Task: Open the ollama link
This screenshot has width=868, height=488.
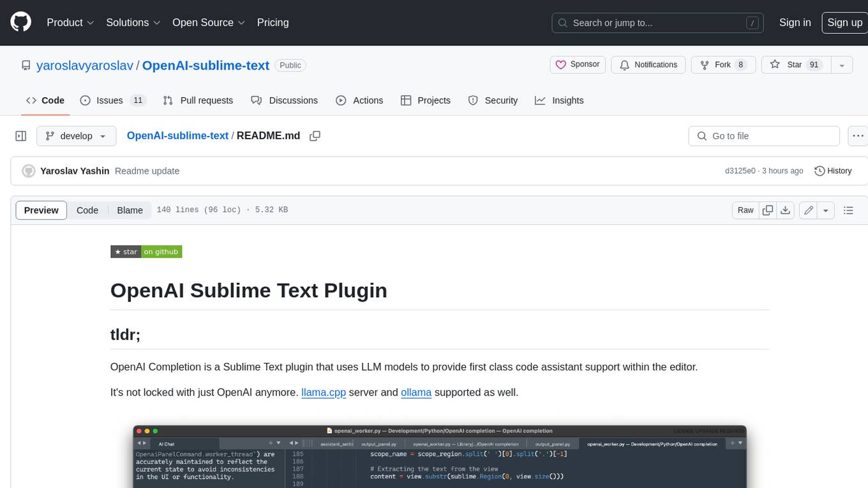Action: (416, 392)
